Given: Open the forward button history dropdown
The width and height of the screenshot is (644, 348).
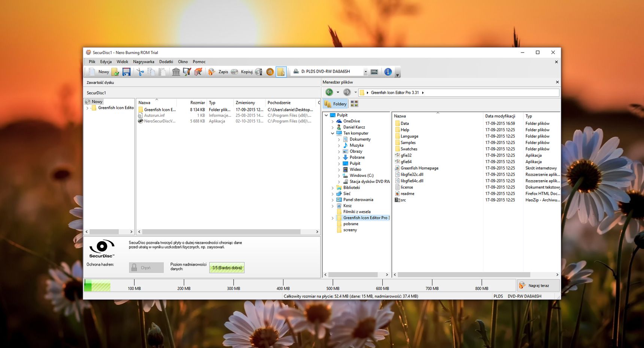Looking at the screenshot, I should (356, 92).
